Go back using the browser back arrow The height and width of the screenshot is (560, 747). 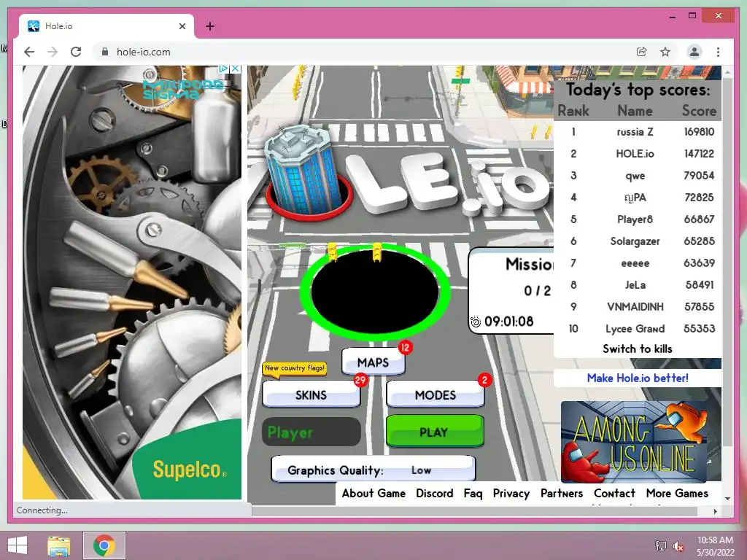tap(29, 52)
